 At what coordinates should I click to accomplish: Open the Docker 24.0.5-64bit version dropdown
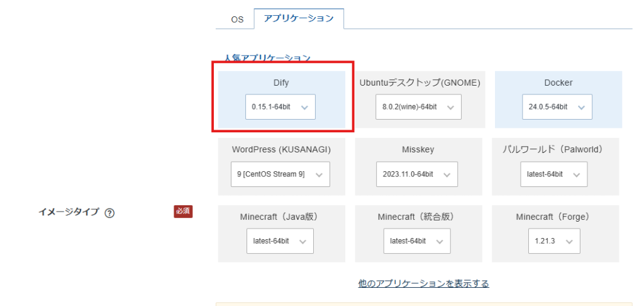(x=557, y=107)
